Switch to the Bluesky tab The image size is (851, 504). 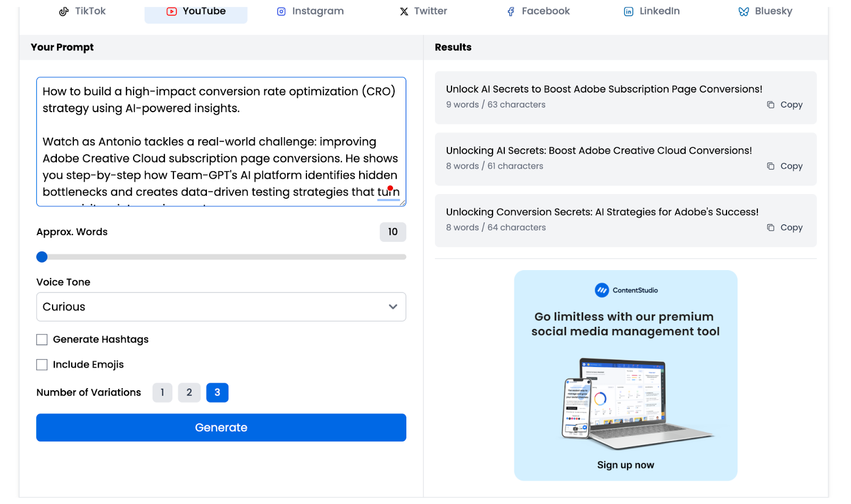pos(765,11)
